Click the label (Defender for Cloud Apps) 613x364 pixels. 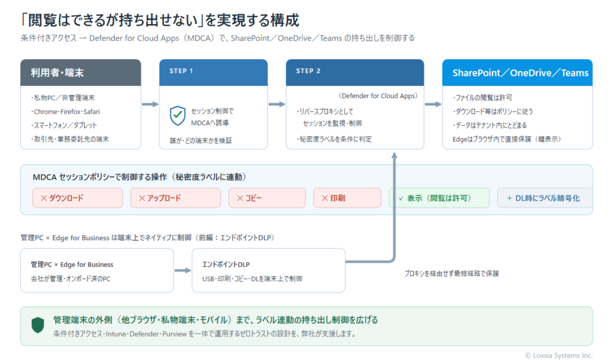pyautogui.click(x=378, y=96)
